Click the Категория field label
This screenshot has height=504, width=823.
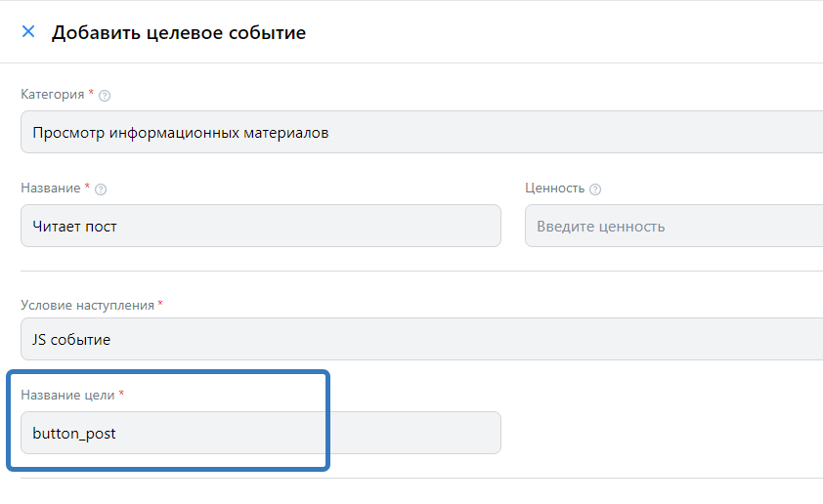tap(52, 95)
